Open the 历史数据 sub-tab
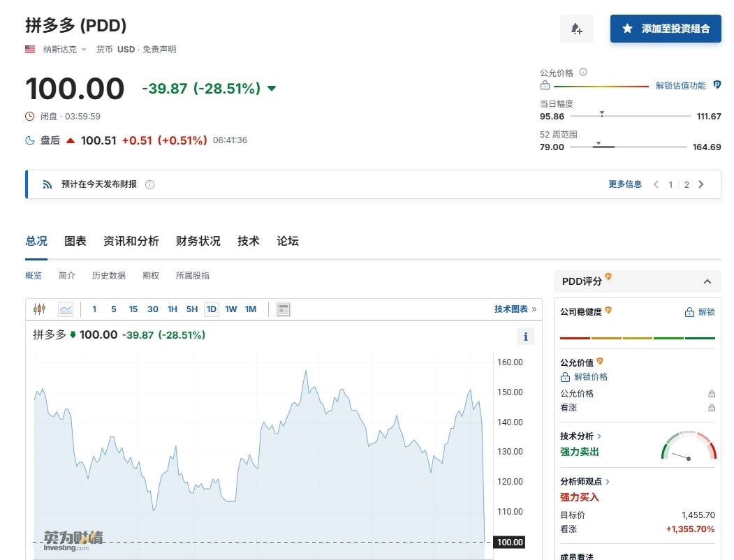This screenshot has height=560, width=734. (x=109, y=276)
